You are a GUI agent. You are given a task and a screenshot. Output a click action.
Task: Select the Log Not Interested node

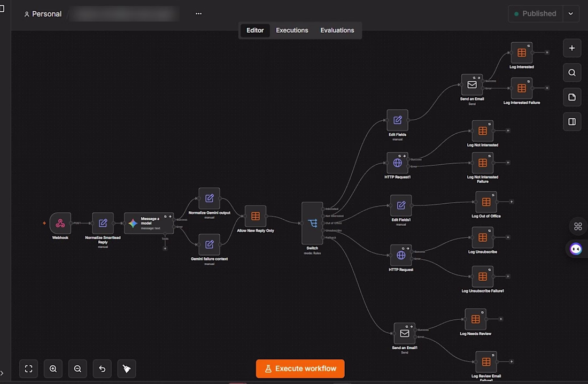(x=483, y=130)
